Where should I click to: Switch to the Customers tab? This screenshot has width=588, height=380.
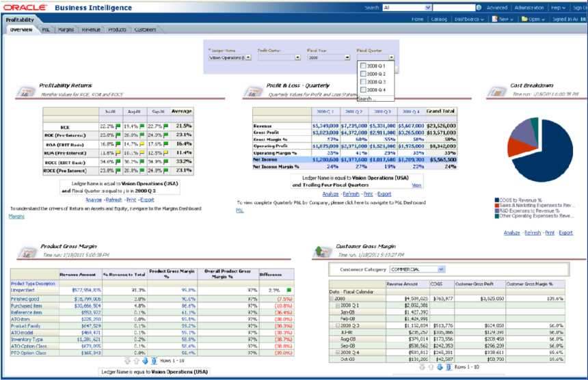[145, 29]
